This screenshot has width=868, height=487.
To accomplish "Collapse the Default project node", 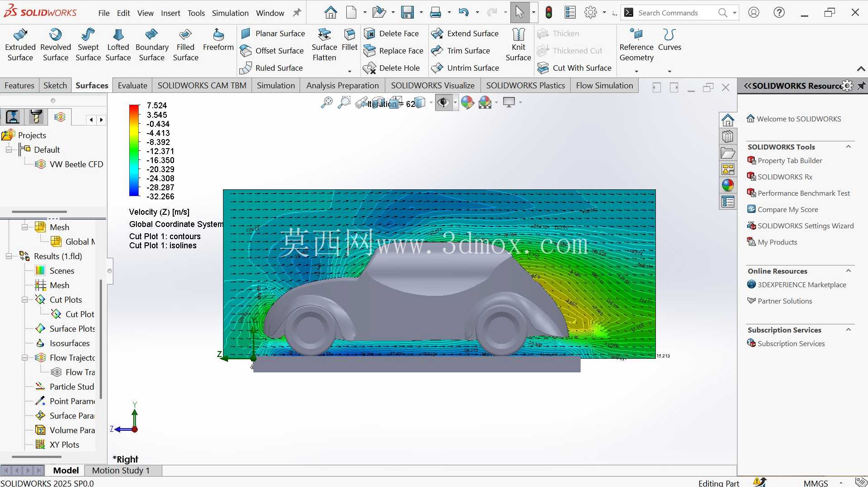I will pos(9,150).
